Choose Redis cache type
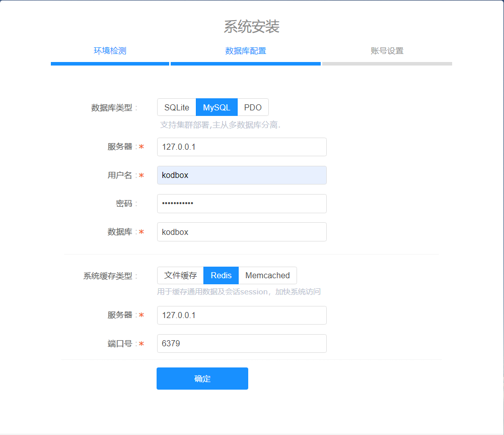Image resolution: width=504 pixels, height=435 pixels. [221, 275]
